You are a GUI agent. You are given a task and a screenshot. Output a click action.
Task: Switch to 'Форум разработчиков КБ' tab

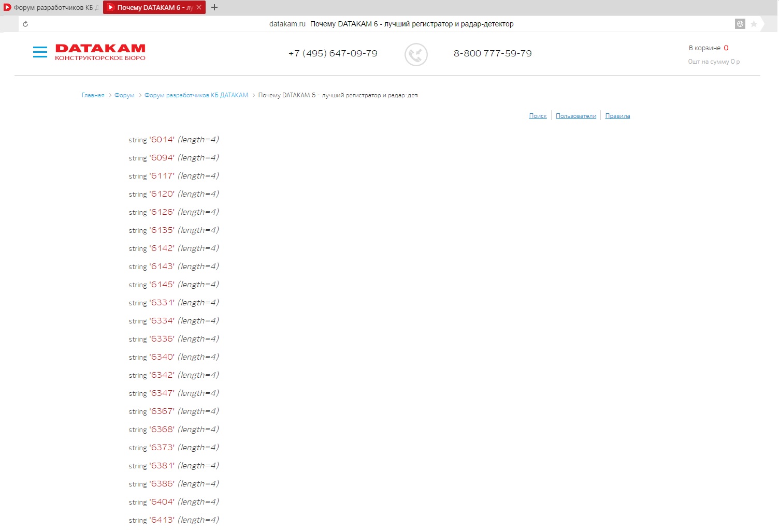52,7
